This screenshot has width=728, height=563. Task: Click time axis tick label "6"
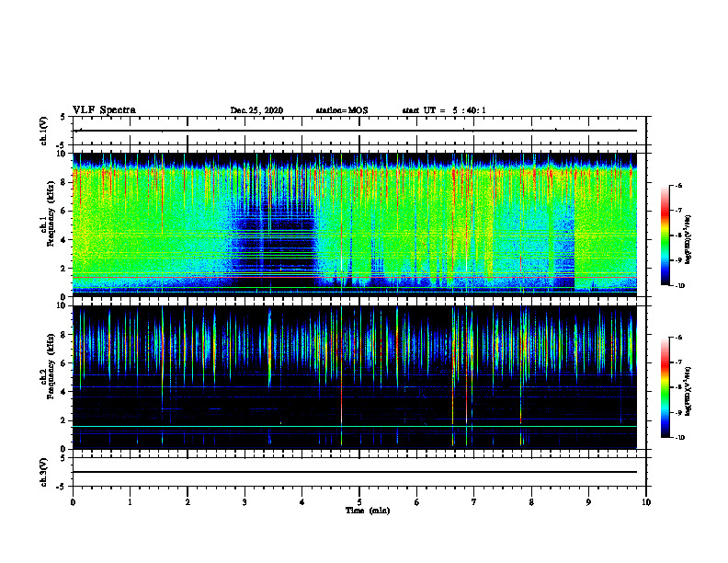[417, 502]
